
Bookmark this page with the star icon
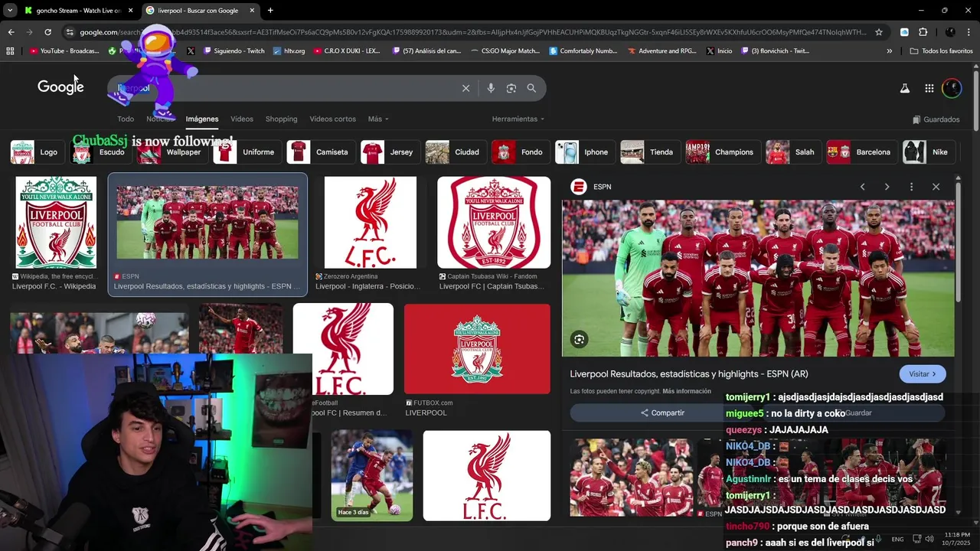tap(879, 32)
